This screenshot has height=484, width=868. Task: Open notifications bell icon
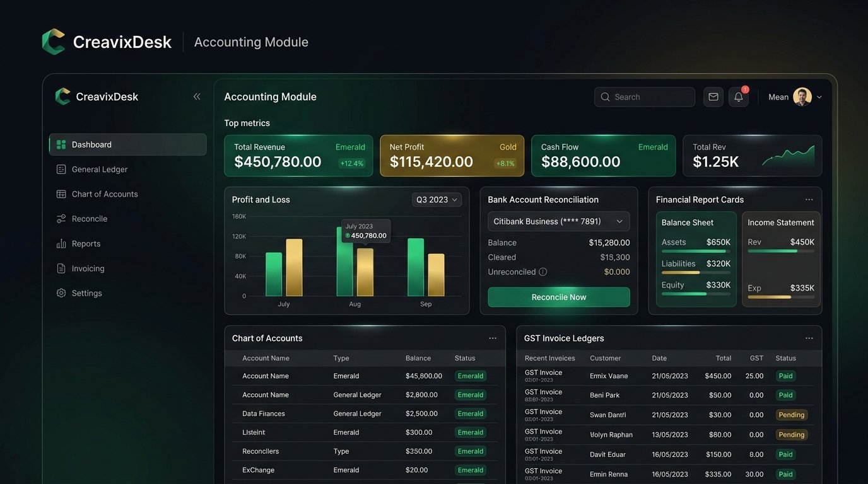pyautogui.click(x=739, y=97)
